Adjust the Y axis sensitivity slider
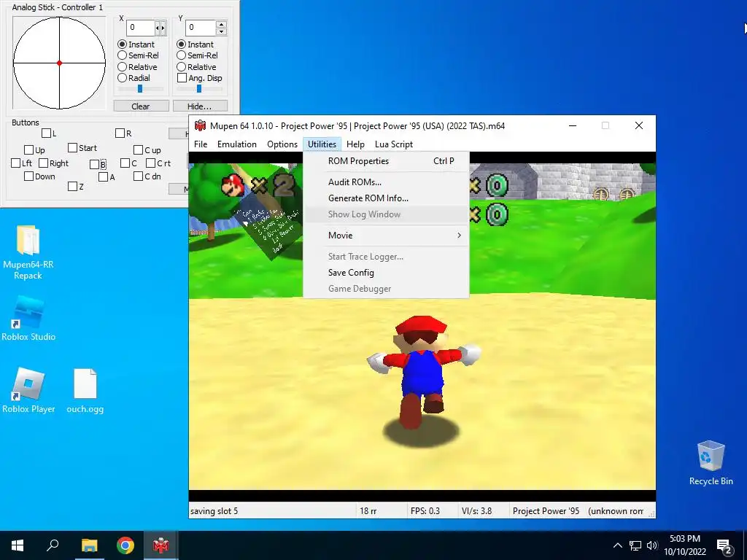 [x=199, y=88]
